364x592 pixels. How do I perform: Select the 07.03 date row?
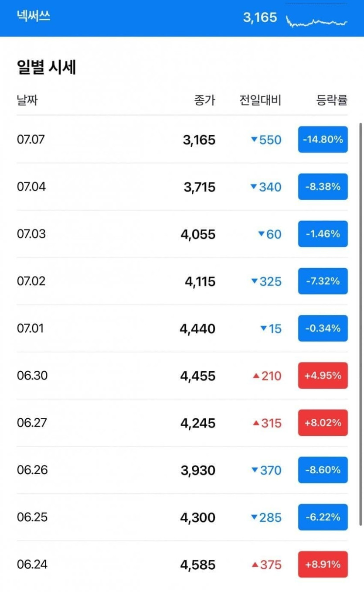coord(31,234)
